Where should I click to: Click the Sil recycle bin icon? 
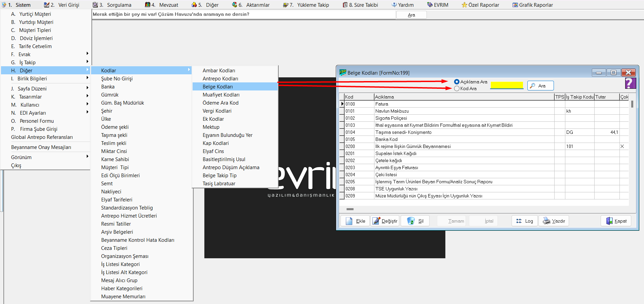click(411, 221)
